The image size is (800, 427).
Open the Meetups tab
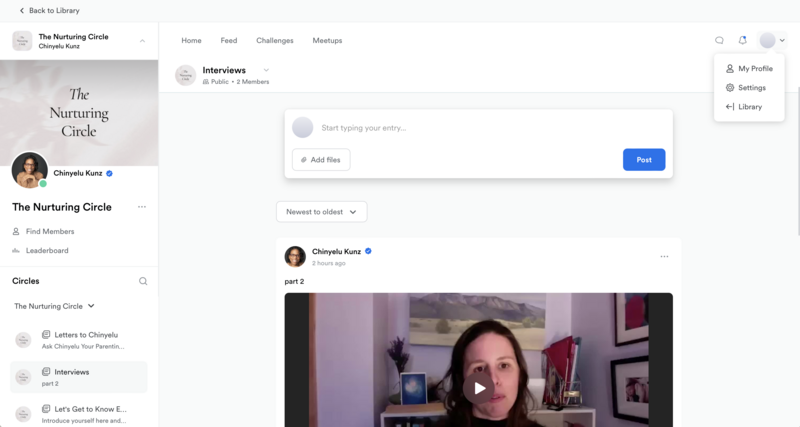(x=327, y=40)
